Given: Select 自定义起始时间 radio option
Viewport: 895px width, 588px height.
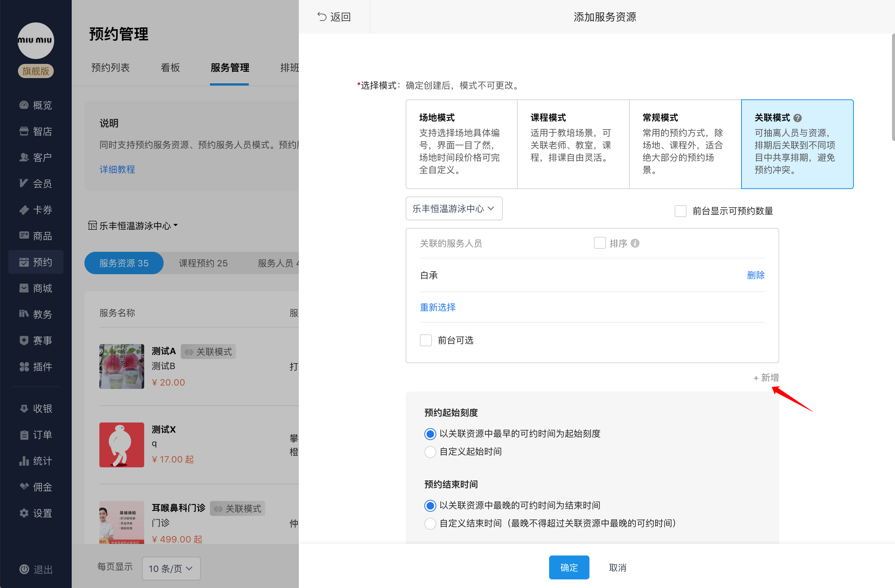Looking at the screenshot, I should (430, 451).
